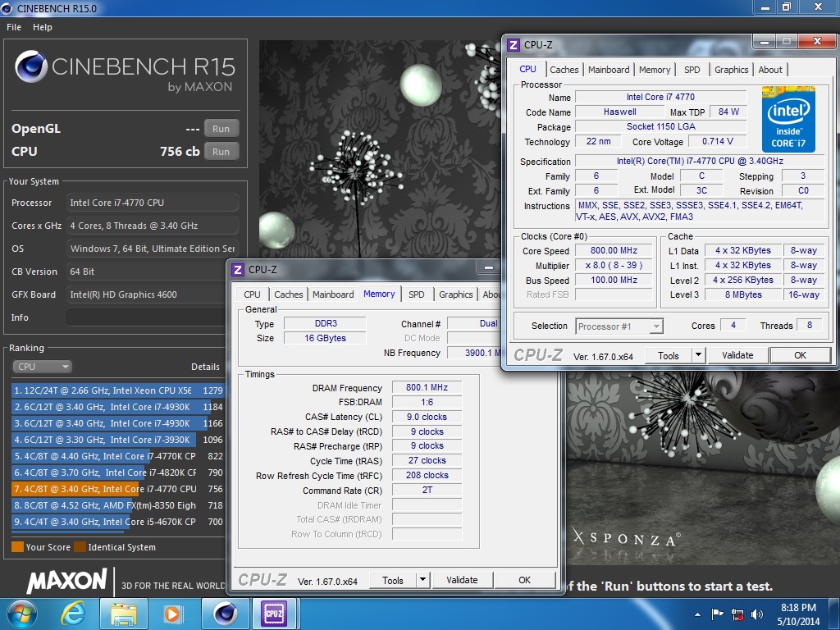Click CPU-Z Z icon in front window titlebar
This screenshot has width=840, height=630.
514,45
